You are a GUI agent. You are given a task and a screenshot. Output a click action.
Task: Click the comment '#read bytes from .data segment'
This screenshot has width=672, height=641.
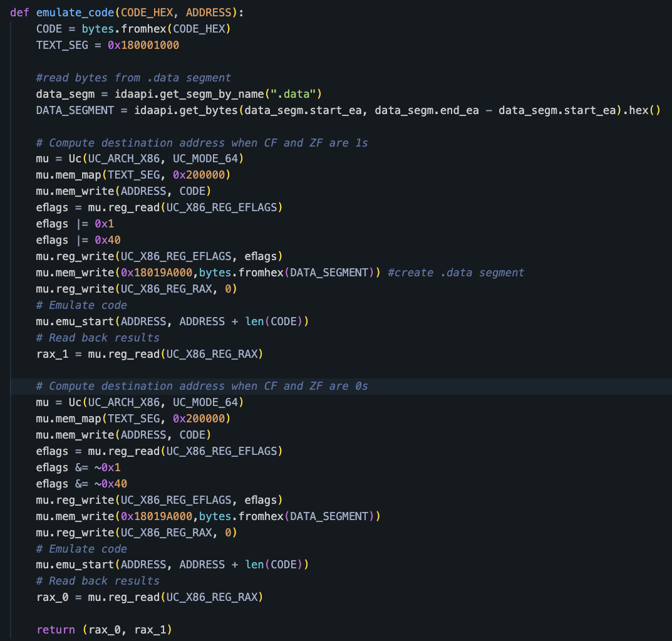[x=133, y=78]
